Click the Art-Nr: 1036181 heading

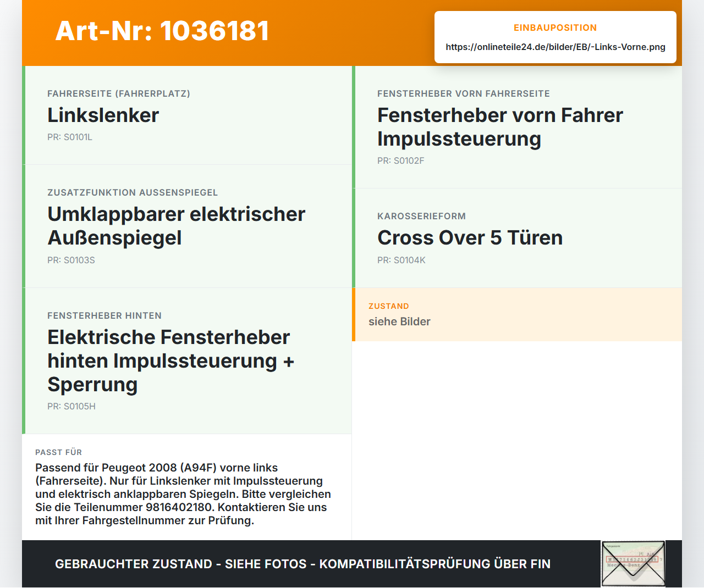(162, 31)
